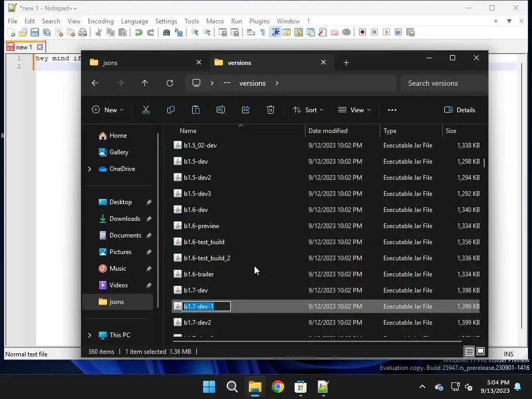Open the Encoding menu in Notepad++
The height and width of the screenshot is (399, 532).
[x=101, y=21]
